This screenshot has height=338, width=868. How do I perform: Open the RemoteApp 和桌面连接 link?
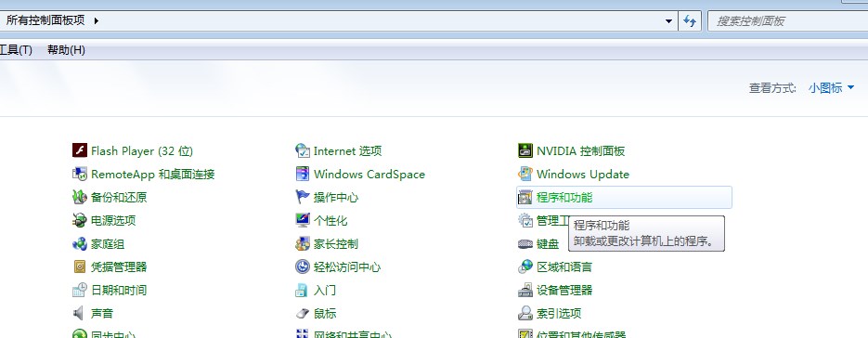[153, 174]
